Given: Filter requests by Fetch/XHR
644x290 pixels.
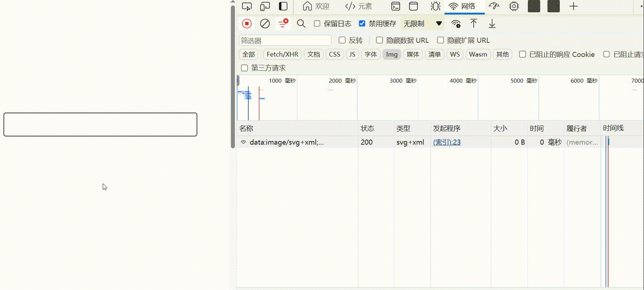Looking at the screenshot, I should pyautogui.click(x=282, y=54).
